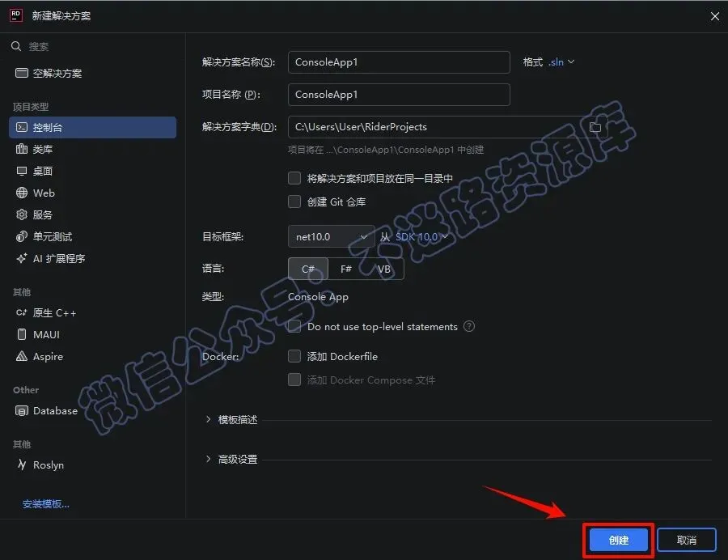The image size is (728, 560).
Task: Open the 安装模板... link
Action: pyautogui.click(x=46, y=504)
